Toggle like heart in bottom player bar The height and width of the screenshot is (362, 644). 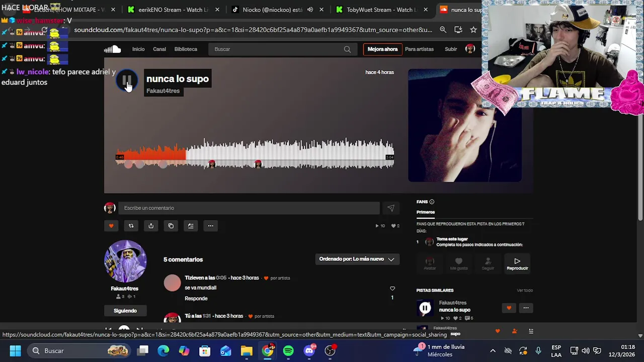pos(498,331)
